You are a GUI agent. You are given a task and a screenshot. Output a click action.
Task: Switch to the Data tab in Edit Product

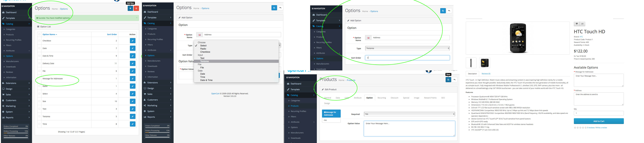pyautogui.click(x=338, y=98)
